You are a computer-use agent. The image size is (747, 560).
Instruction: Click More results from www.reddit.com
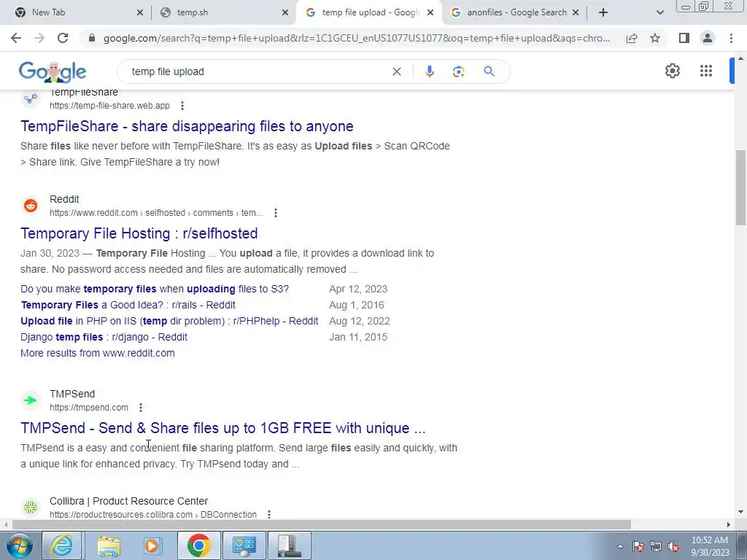pyautogui.click(x=98, y=354)
